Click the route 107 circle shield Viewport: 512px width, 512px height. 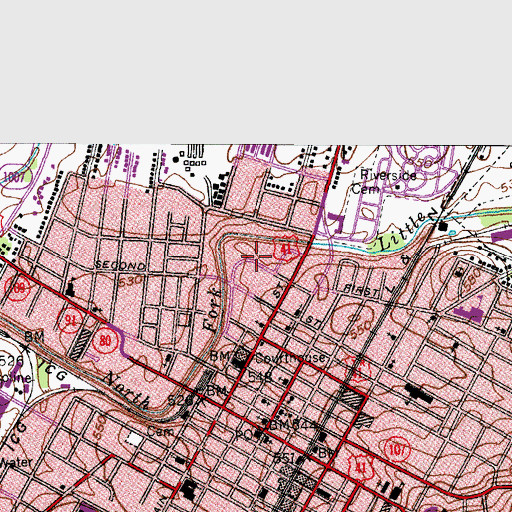point(397,450)
